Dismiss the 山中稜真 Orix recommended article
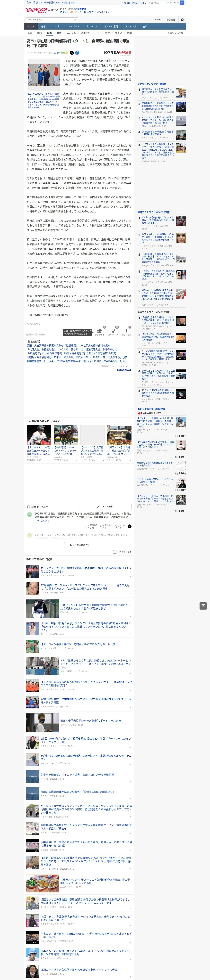Viewport: 210px width, 980px height. pos(50,460)
